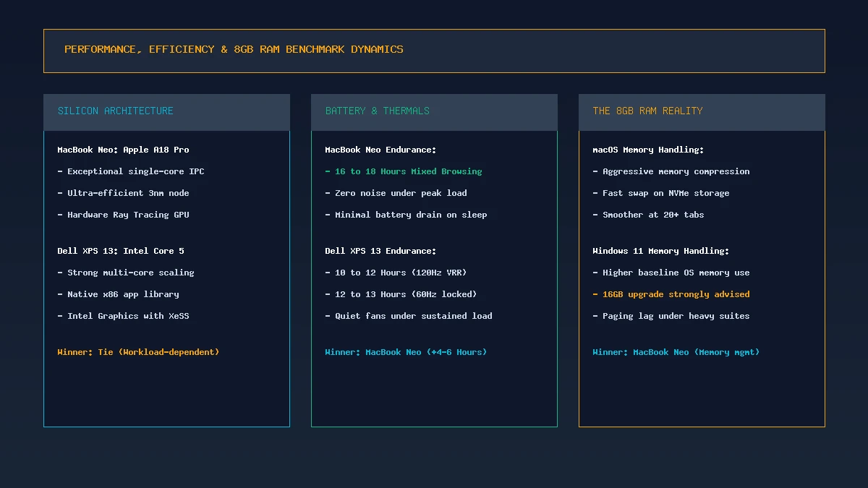Click '10 to 12 Hours (120Hz VRR)' line
Screen dimensions: 868x488
396,273
